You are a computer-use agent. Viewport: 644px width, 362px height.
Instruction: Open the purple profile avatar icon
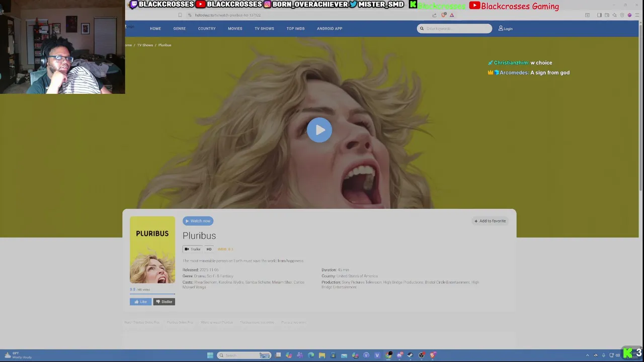pyautogui.click(x=629, y=15)
